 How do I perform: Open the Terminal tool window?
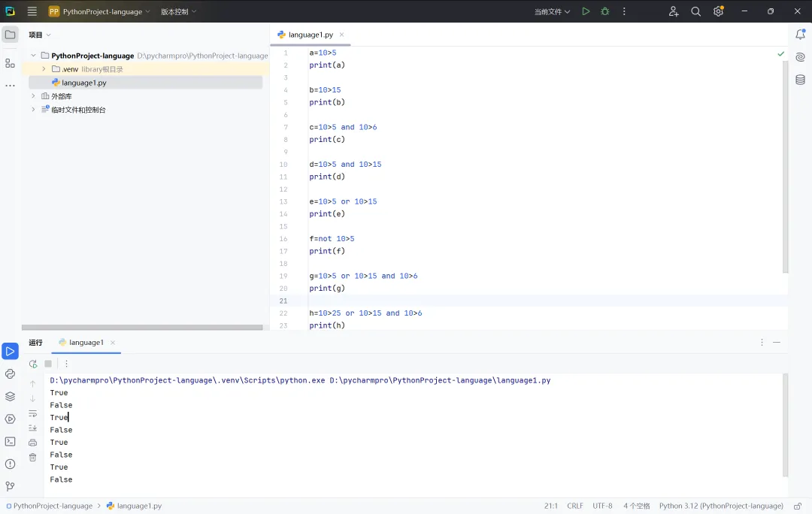[x=10, y=442]
